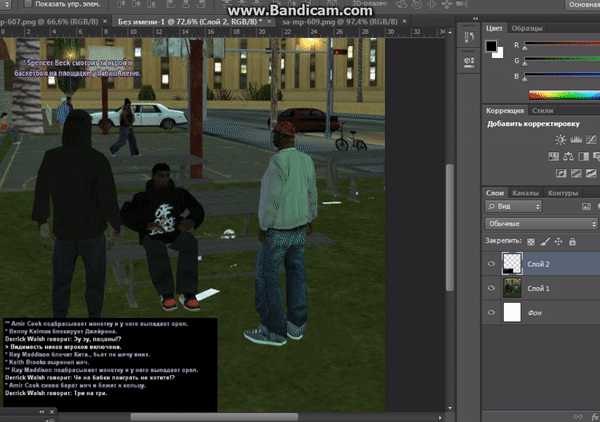Lock image pixels (brush icon)
600x422 pixels.
[545, 241]
